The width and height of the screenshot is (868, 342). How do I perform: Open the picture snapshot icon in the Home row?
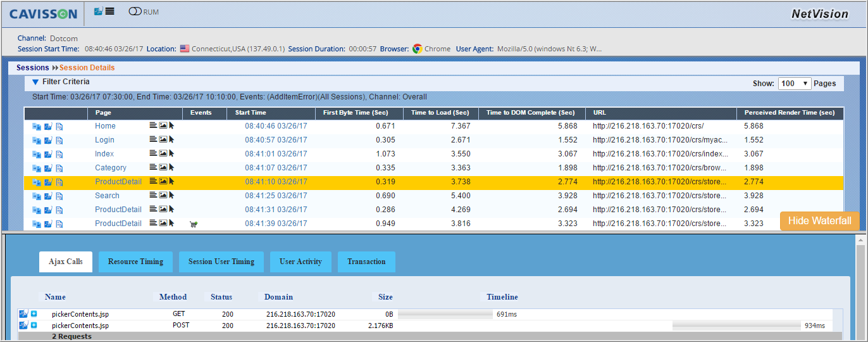(163, 125)
